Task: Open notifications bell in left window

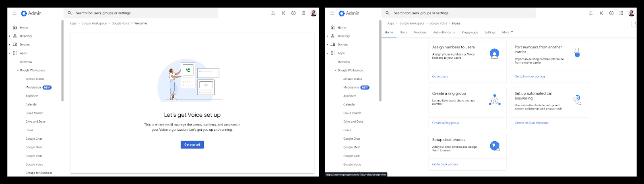Action: [x=273, y=13]
